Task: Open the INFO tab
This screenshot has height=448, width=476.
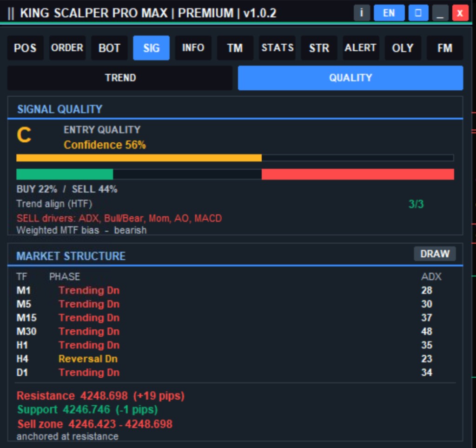Action: [193, 48]
